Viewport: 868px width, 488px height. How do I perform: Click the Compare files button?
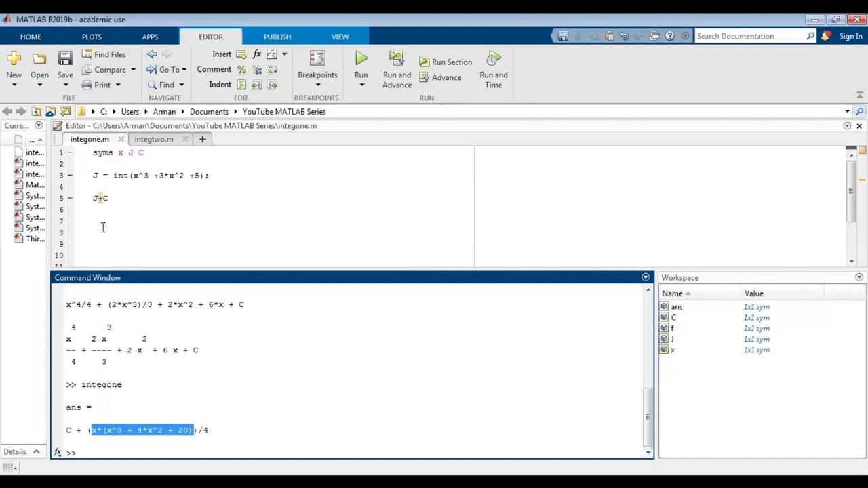(104, 70)
